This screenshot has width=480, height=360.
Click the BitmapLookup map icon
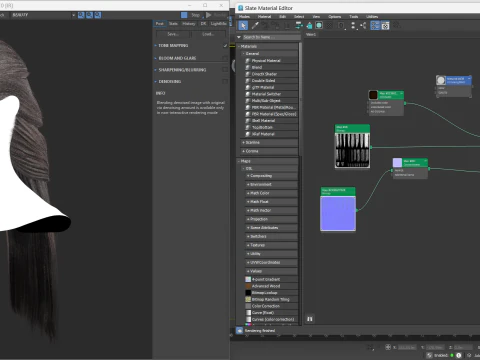click(248, 293)
